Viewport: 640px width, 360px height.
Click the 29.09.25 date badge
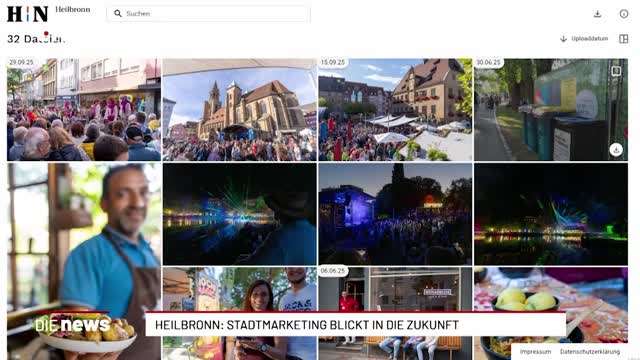pyautogui.click(x=21, y=62)
